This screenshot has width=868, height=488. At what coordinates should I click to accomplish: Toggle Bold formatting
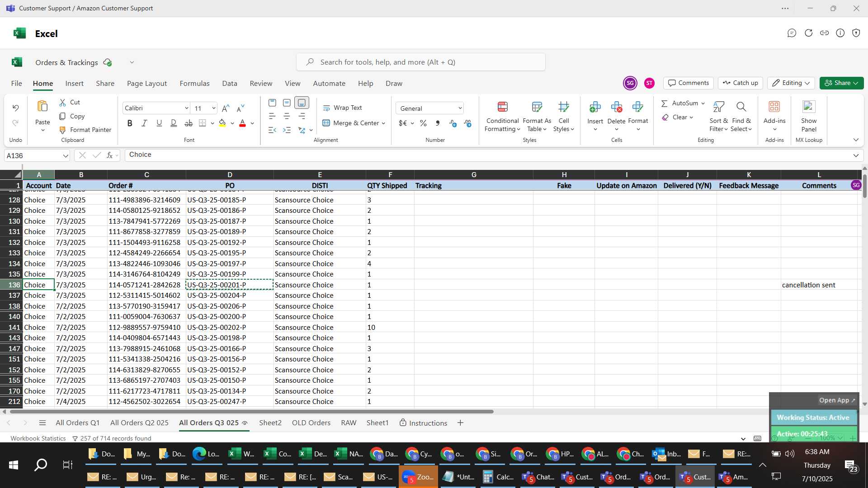[130, 123]
